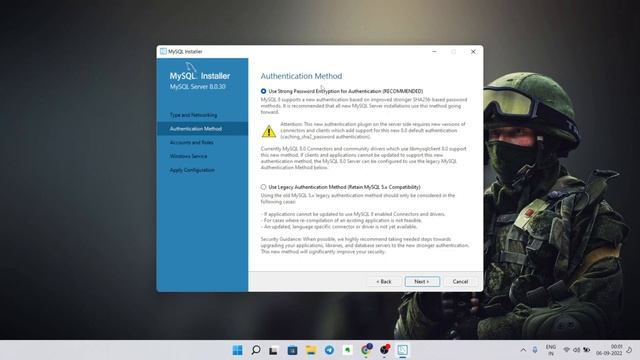Show hidden system tray icons
This screenshot has width=640, height=360.
(523, 350)
